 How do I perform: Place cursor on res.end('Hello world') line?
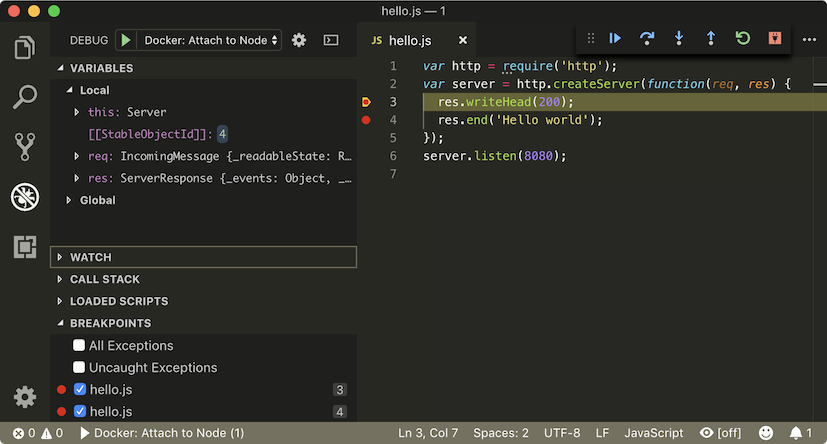(520, 120)
